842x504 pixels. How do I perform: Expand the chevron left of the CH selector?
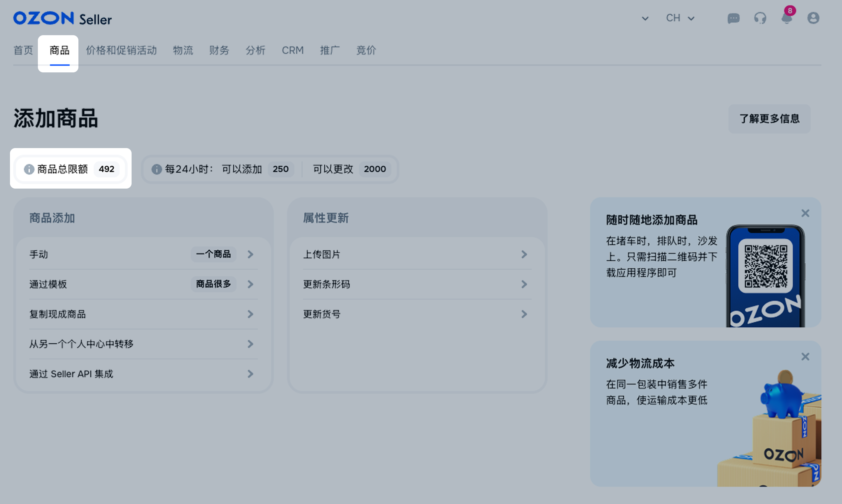[645, 19]
